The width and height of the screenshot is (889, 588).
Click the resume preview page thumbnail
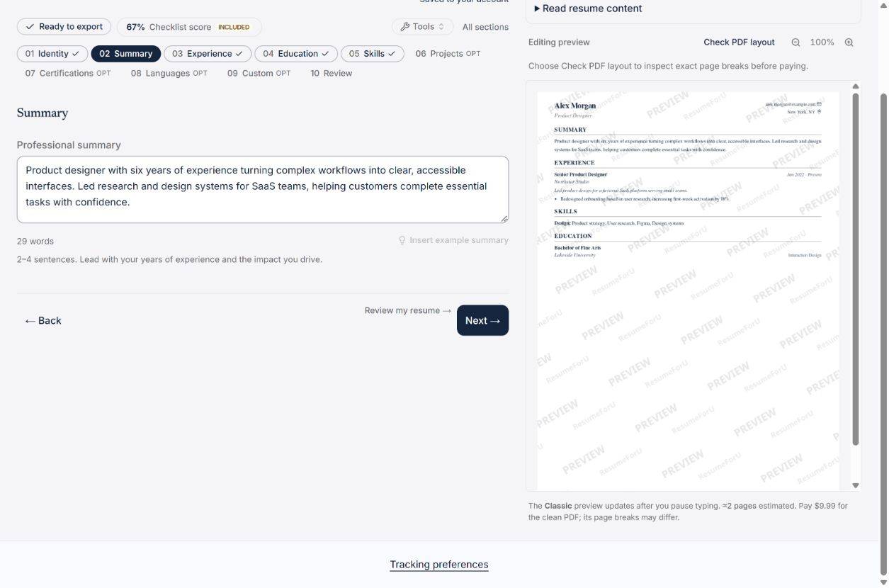point(688,290)
